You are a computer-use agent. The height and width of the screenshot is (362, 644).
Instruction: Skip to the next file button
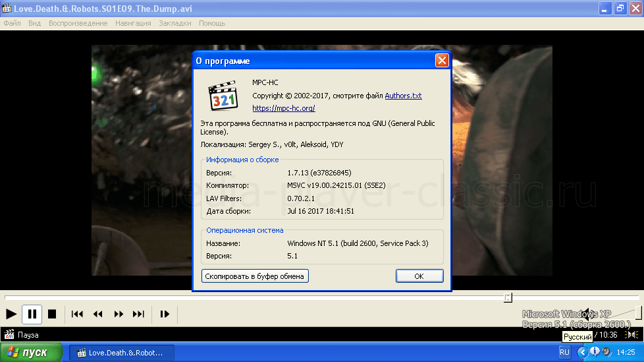(139, 315)
